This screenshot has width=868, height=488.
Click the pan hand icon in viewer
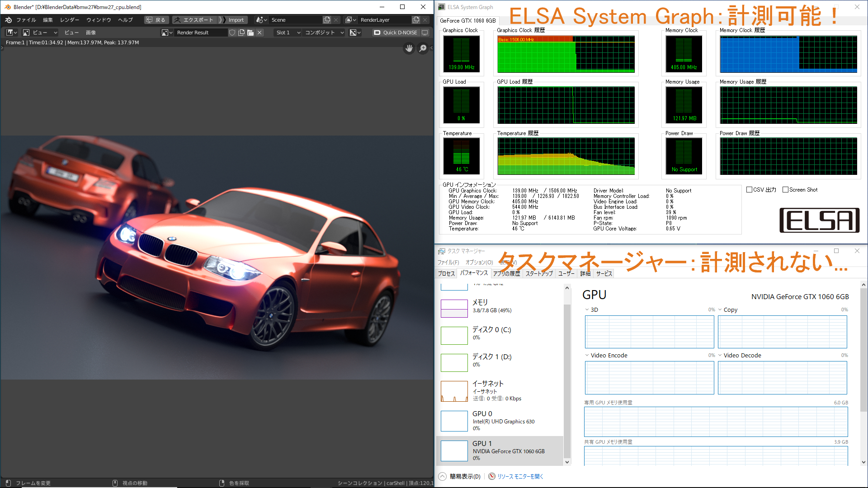click(x=409, y=48)
